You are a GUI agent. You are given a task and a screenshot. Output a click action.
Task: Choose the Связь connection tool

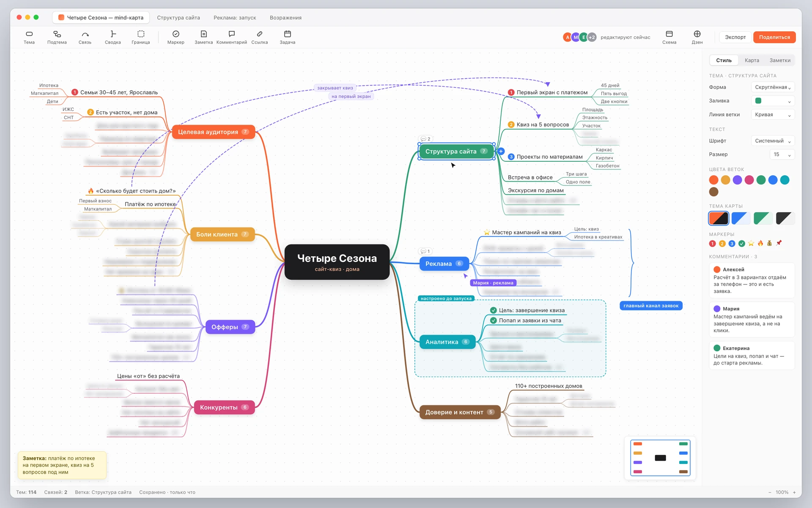coord(85,37)
